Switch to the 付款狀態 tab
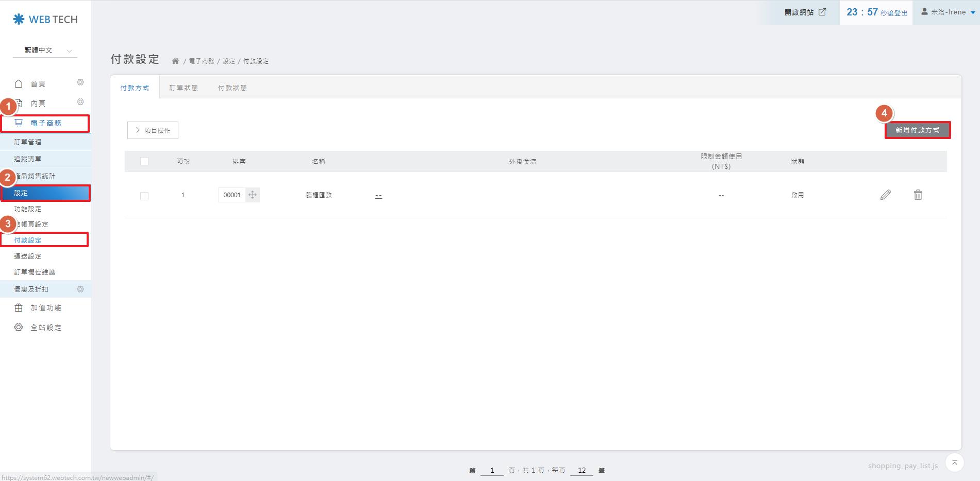The width and height of the screenshot is (980, 481). (x=232, y=88)
